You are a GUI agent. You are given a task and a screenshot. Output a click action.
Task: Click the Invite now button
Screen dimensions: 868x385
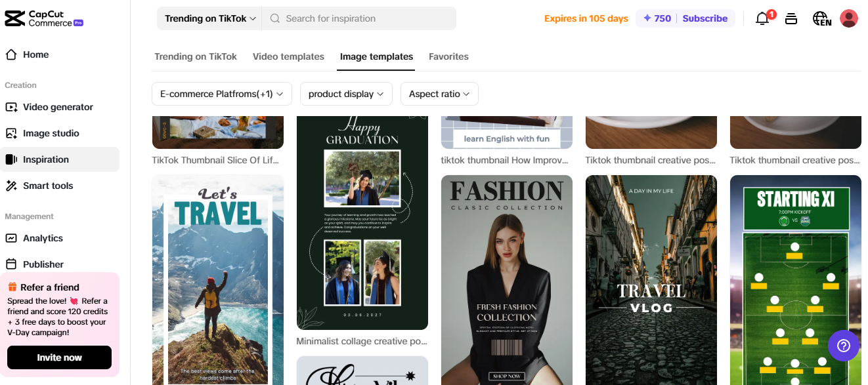pyautogui.click(x=59, y=357)
